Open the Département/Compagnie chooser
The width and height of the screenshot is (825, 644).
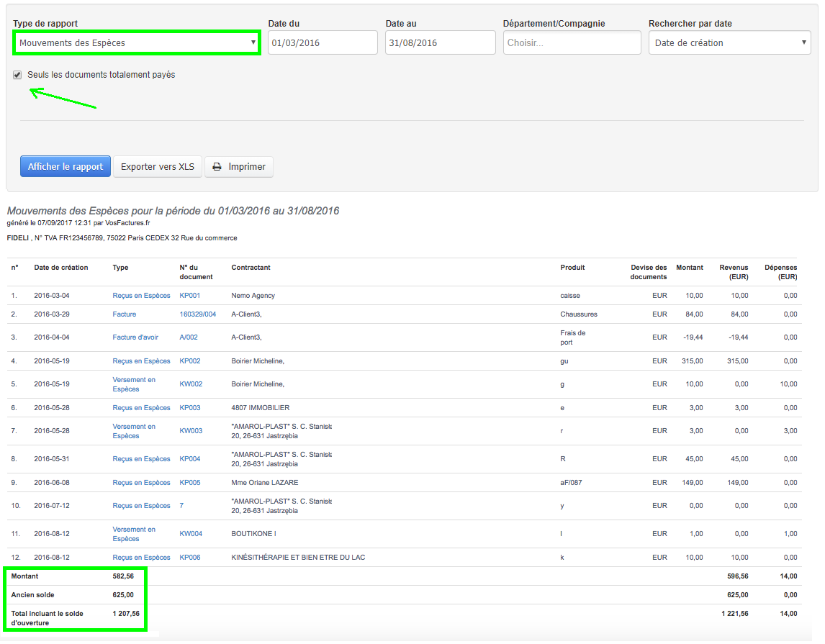pyautogui.click(x=572, y=43)
